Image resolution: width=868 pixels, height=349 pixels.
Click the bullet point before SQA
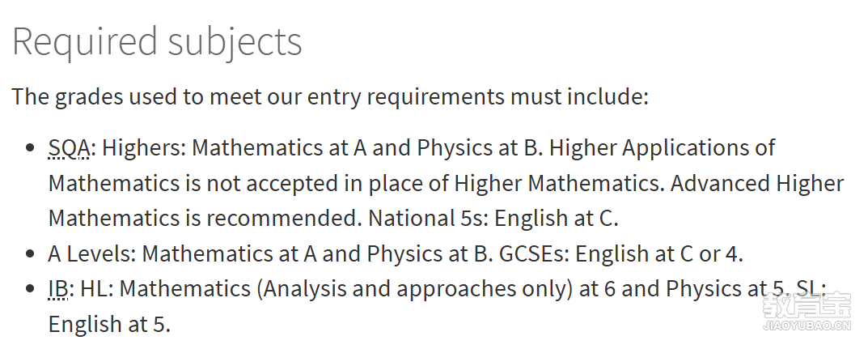(x=31, y=148)
